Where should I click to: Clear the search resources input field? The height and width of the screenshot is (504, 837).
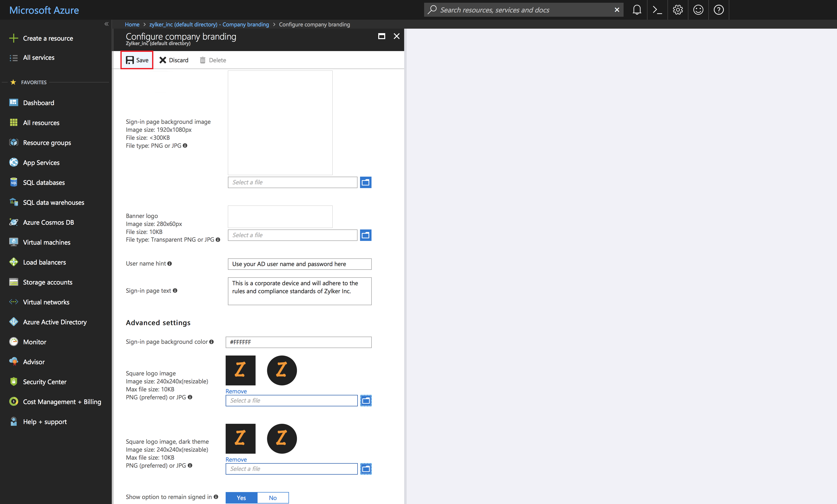617,9
